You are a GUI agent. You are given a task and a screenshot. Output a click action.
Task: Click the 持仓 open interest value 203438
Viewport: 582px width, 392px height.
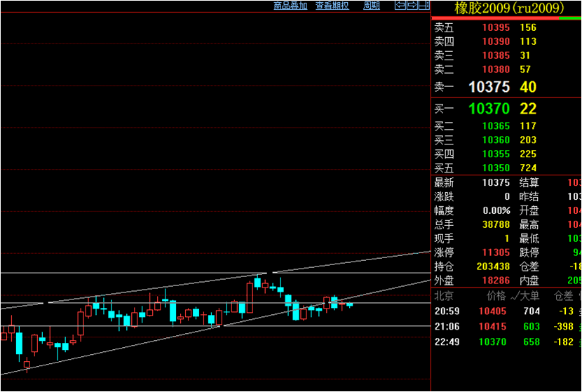pos(493,266)
